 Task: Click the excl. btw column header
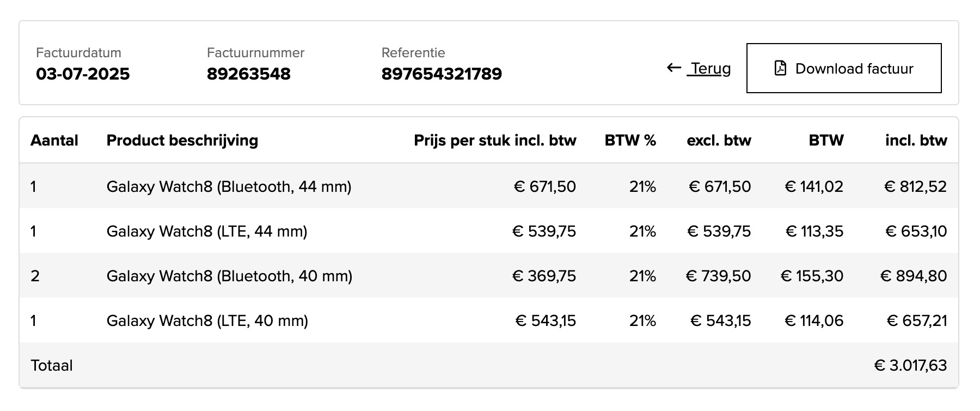pos(719,140)
